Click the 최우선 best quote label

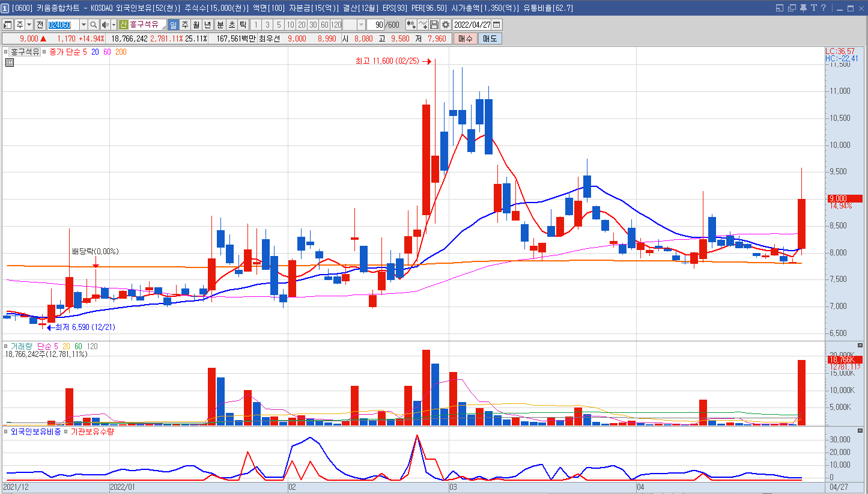tap(270, 38)
